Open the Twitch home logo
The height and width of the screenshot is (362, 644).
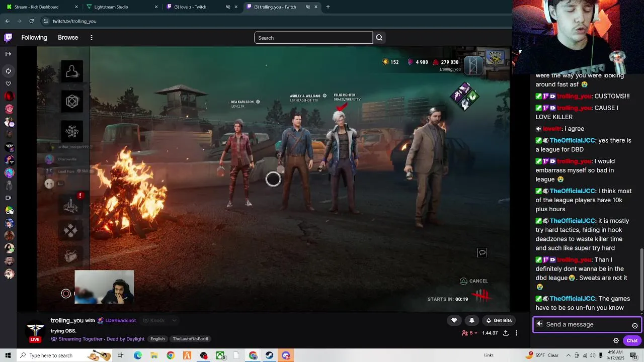pos(8,38)
